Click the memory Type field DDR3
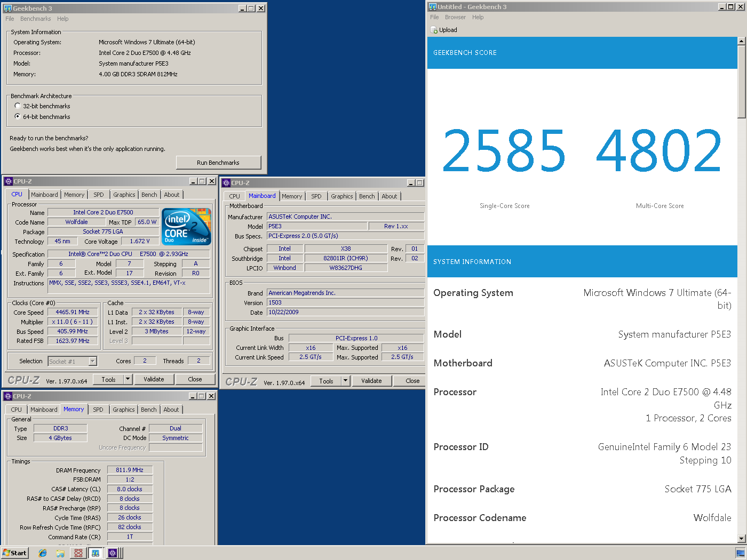747x560 pixels. coord(60,429)
